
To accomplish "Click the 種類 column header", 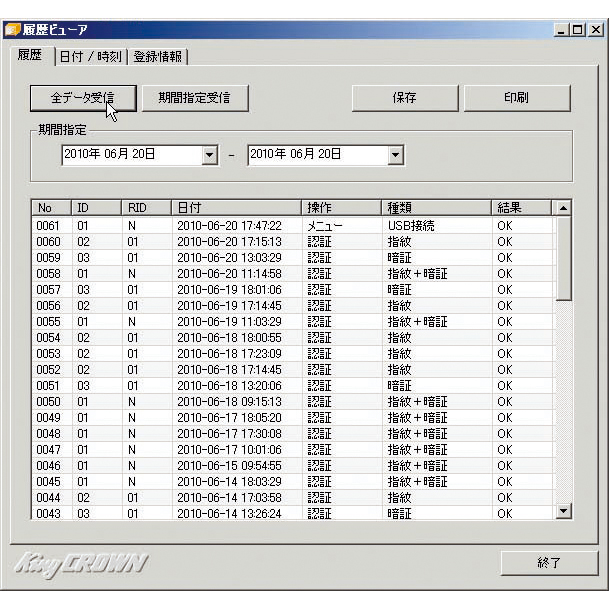I will pyautogui.click(x=436, y=208).
